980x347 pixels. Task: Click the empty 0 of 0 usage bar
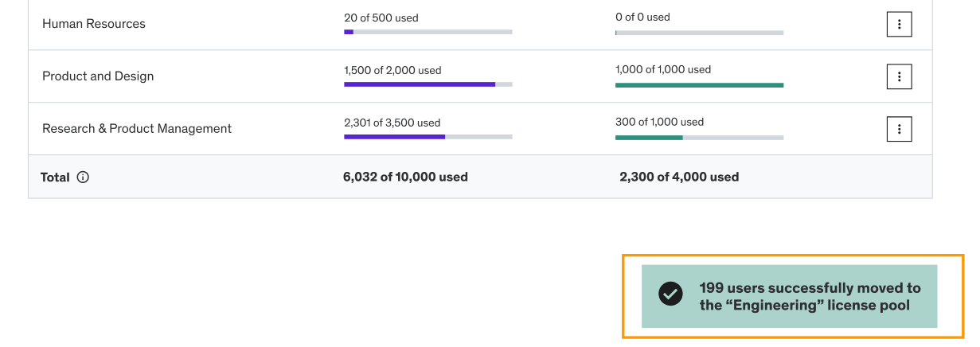coord(699,33)
